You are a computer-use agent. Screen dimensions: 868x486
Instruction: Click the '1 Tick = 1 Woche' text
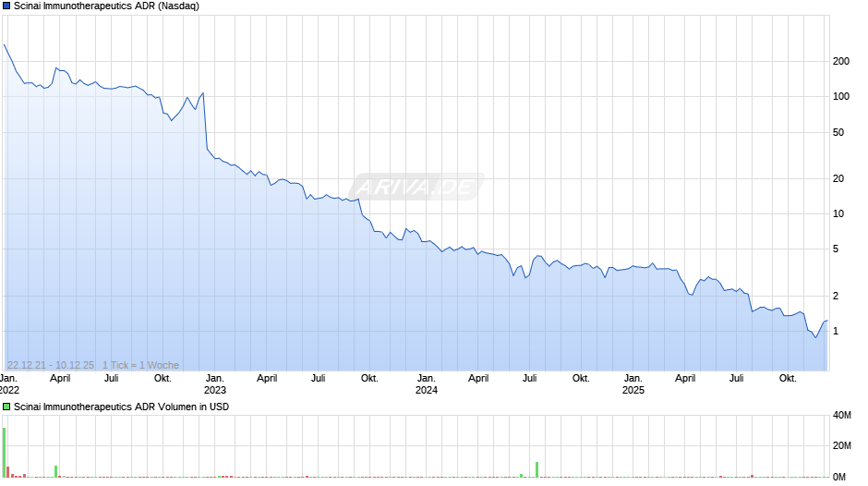(x=140, y=365)
